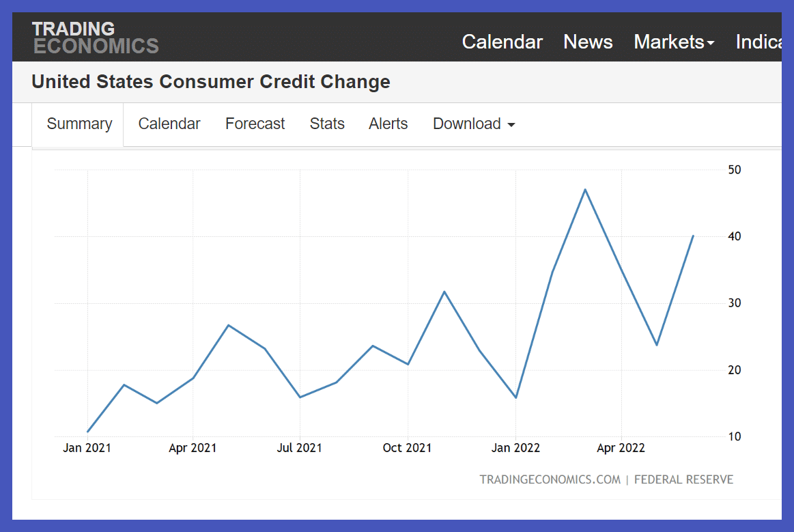Expand the Download dropdown
Viewport: 794px width, 532px height.
point(474,124)
